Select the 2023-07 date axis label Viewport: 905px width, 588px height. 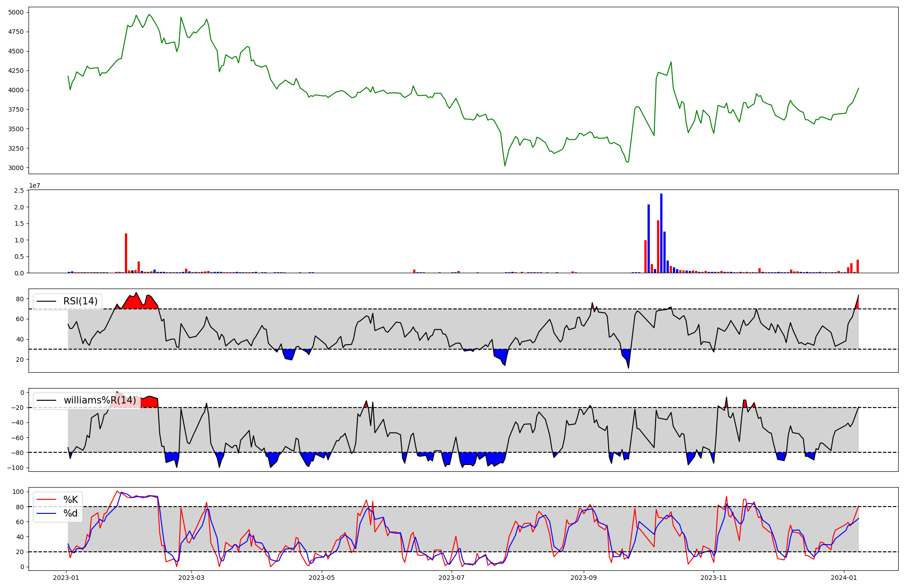click(452, 578)
